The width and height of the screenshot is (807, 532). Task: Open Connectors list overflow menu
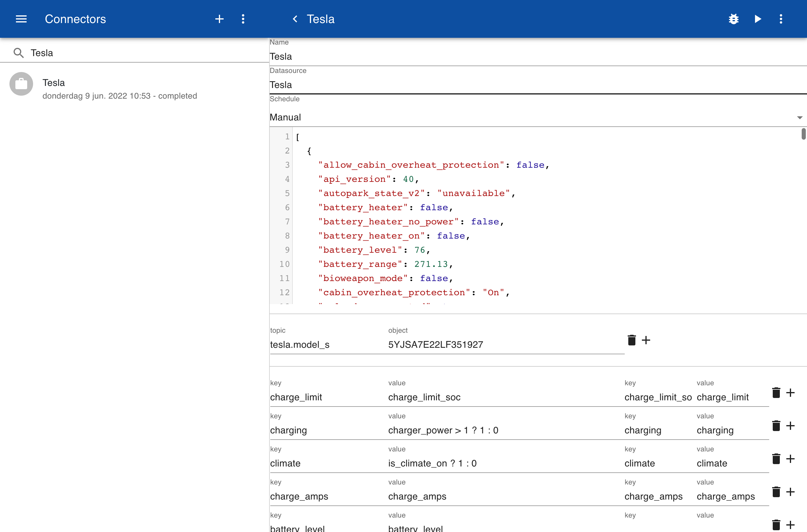coord(243,19)
